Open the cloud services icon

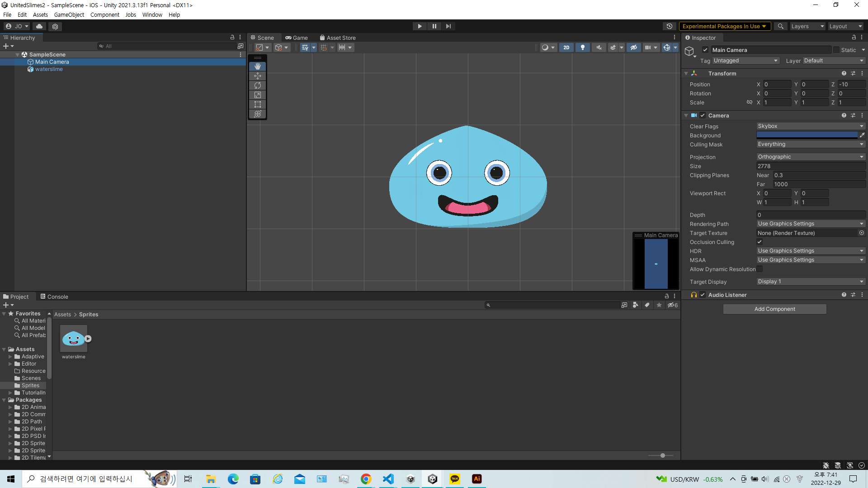(39, 26)
